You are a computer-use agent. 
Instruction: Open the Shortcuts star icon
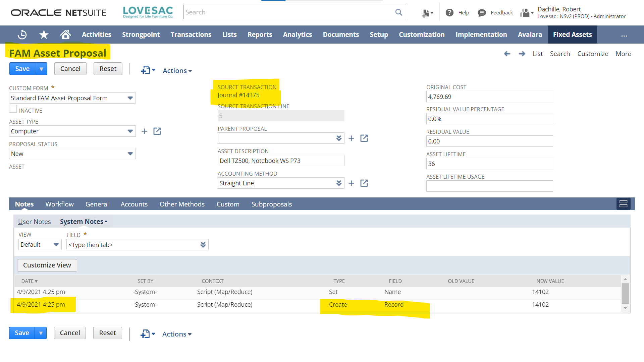click(x=44, y=35)
